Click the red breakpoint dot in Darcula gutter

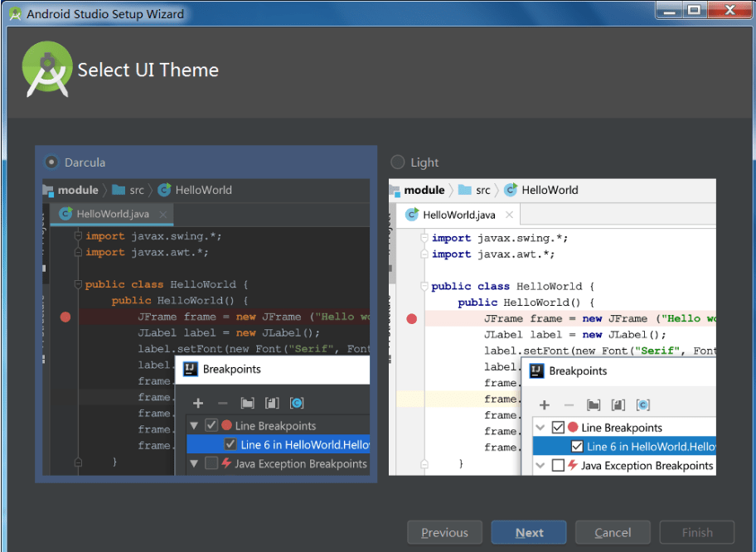coord(65,317)
